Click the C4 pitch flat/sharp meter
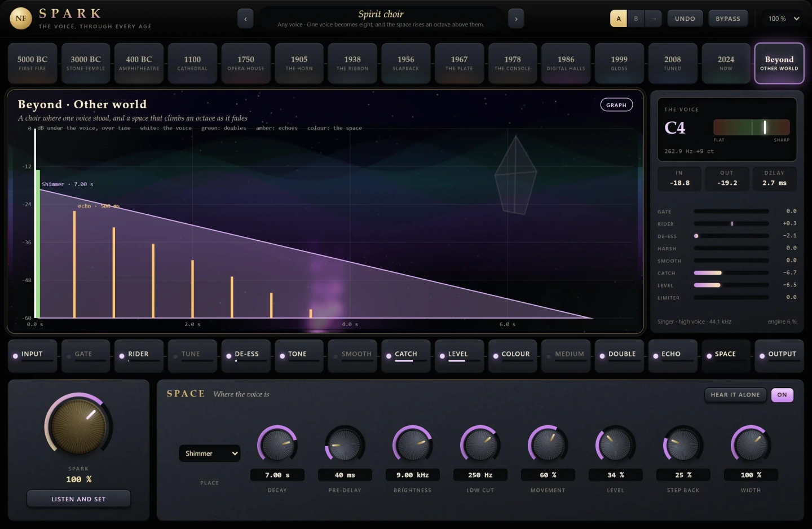Screen dimensions: 812x529 pyautogui.click(x=752, y=127)
